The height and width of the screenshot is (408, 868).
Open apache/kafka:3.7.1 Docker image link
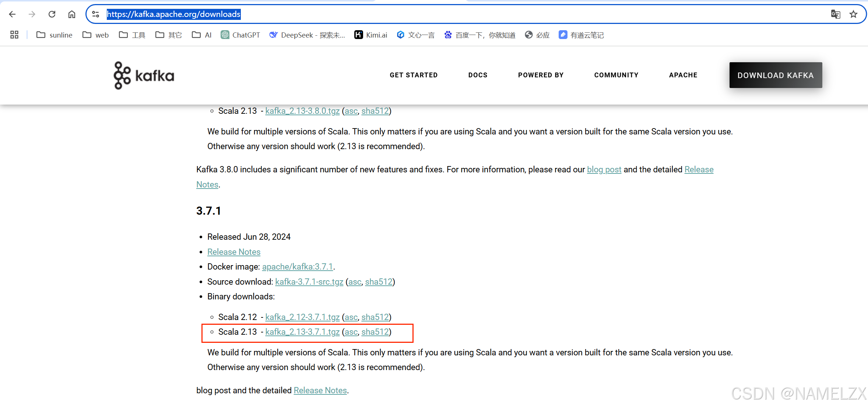(298, 267)
